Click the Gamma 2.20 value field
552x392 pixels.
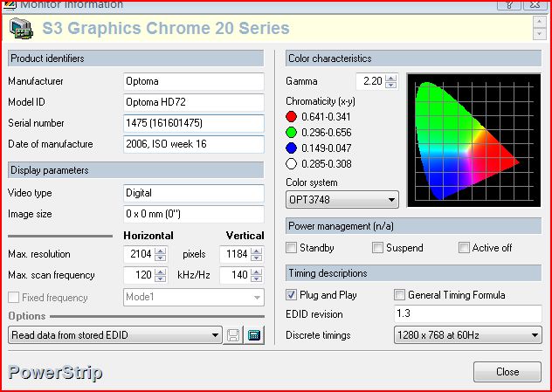(x=370, y=81)
